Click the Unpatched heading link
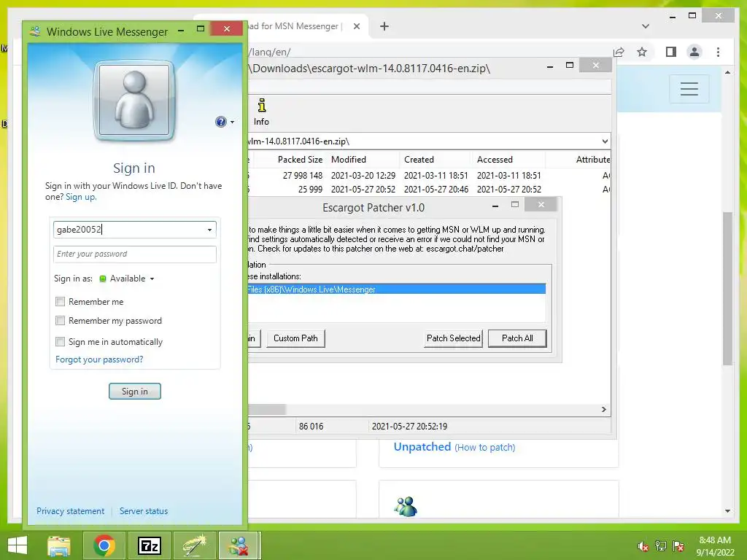The height and width of the screenshot is (560, 747). point(422,447)
